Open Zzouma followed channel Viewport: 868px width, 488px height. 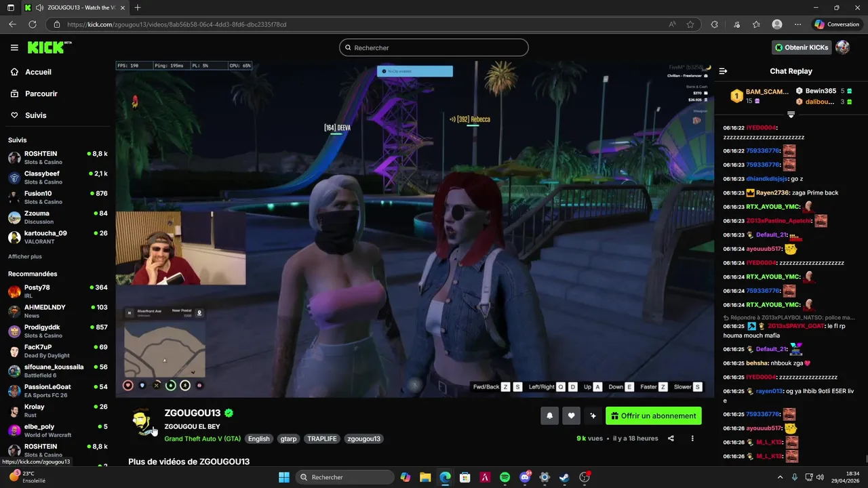58,217
